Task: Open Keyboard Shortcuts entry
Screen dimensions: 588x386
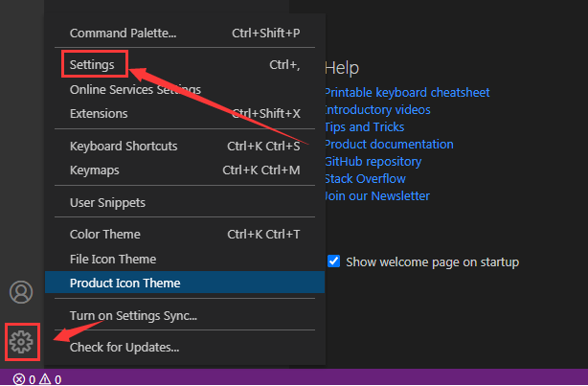Action: [x=123, y=147]
